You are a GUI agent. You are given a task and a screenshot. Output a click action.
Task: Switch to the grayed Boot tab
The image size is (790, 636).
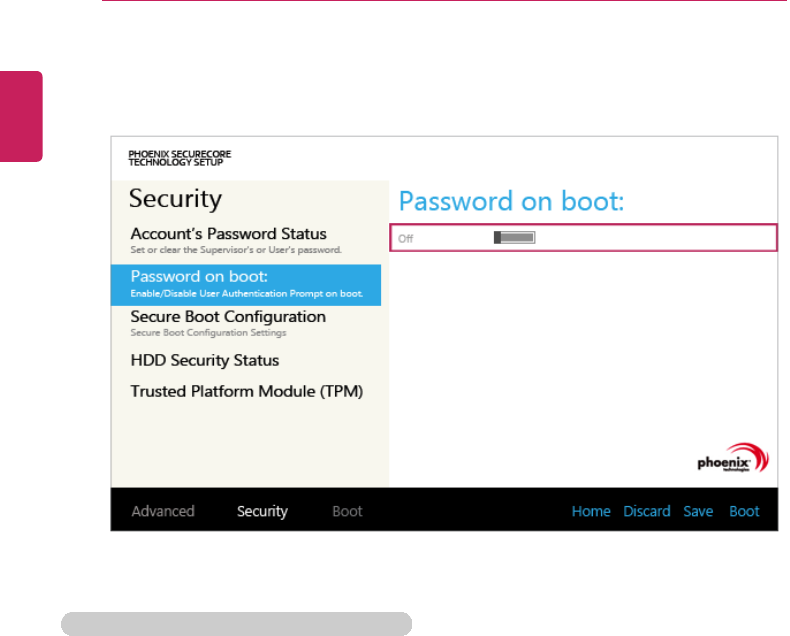(347, 511)
